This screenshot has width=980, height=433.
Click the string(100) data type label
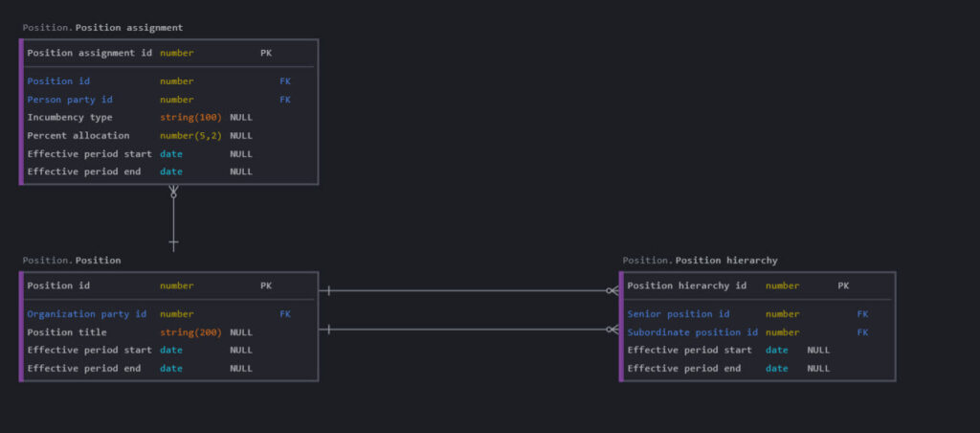click(x=190, y=117)
